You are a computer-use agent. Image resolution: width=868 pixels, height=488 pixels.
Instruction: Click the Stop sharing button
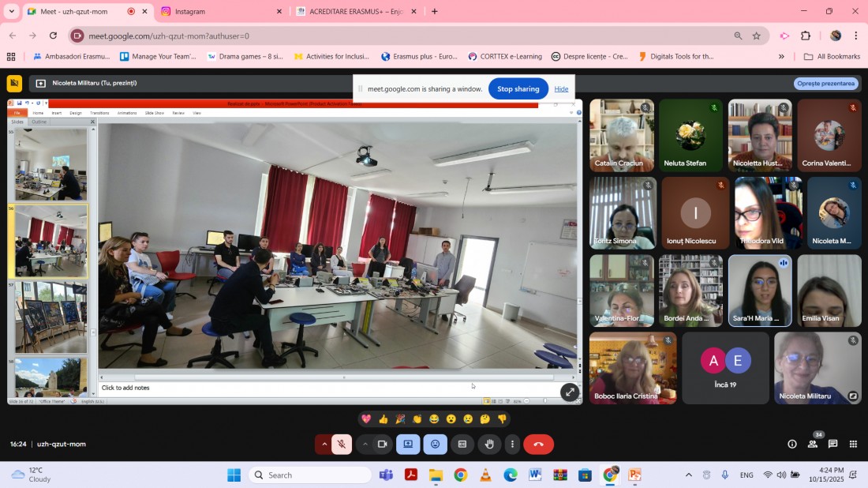pos(518,88)
